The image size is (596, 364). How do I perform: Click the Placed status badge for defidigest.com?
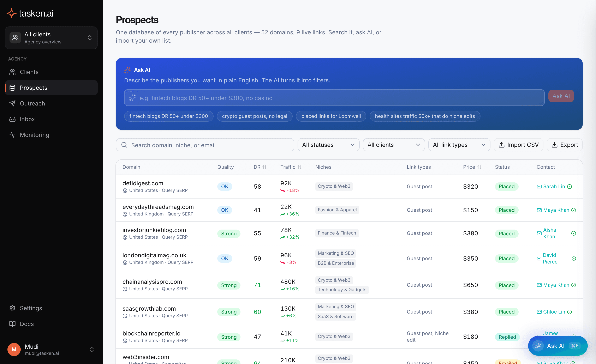click(507, 186)
